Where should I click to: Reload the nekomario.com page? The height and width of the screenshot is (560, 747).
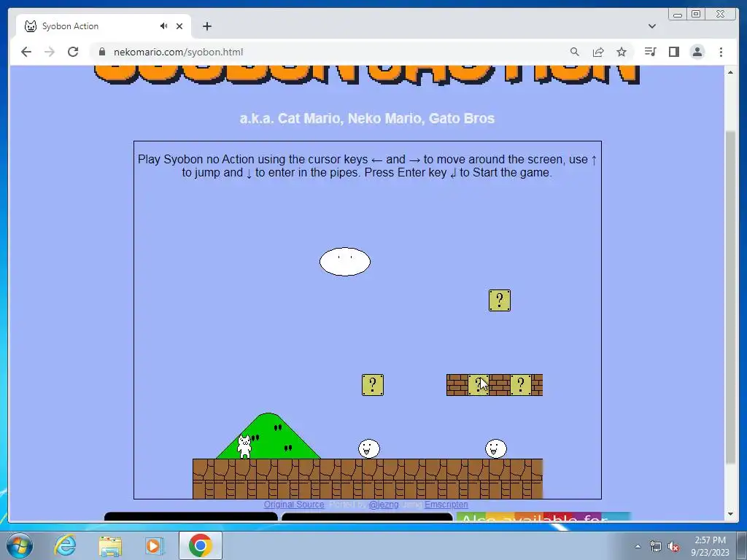coord(73,52)
